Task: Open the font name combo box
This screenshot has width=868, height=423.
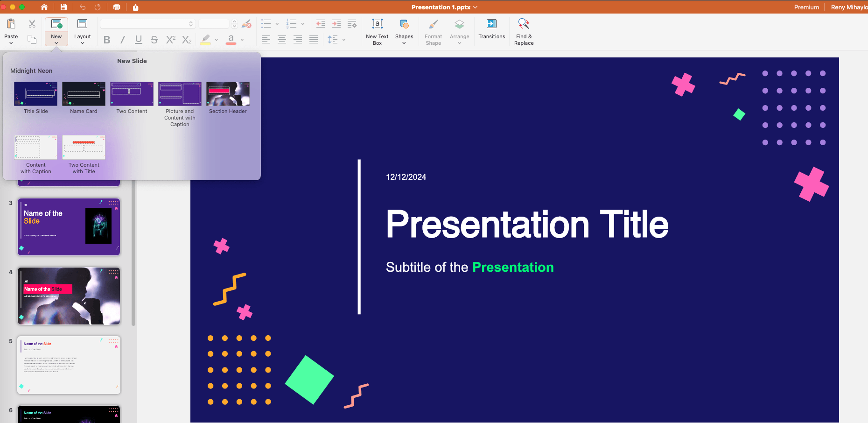Action: [x=147, y=24]
